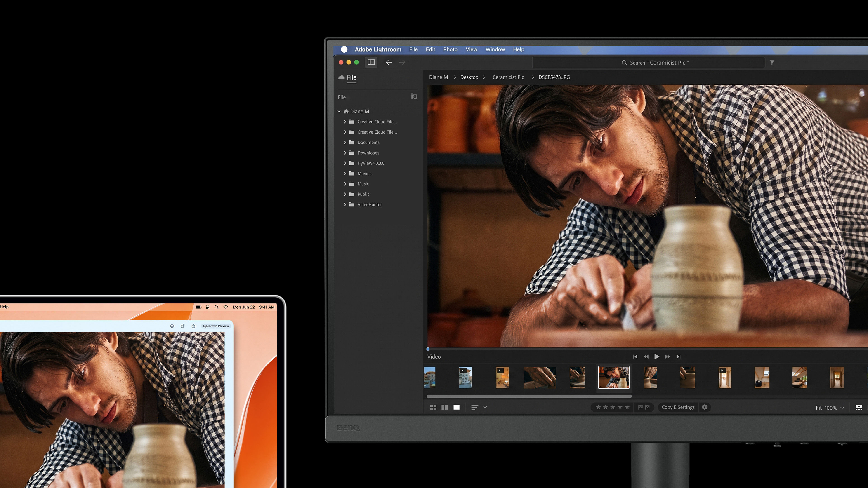Switch to side-by-side compare view
The width and height of the screenshot is (868, 488).
click(445, 408)
